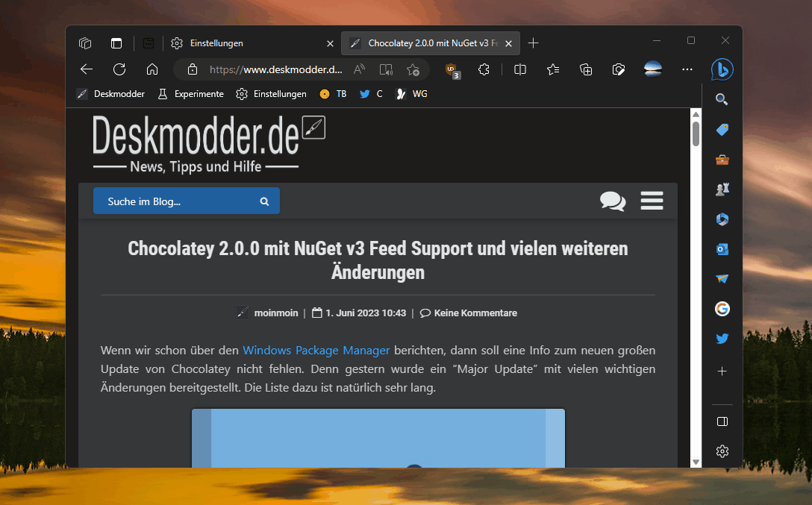This screenshot has width=812, height=505.
Task: Open the Edge workspaces menu
Action: 85,43
